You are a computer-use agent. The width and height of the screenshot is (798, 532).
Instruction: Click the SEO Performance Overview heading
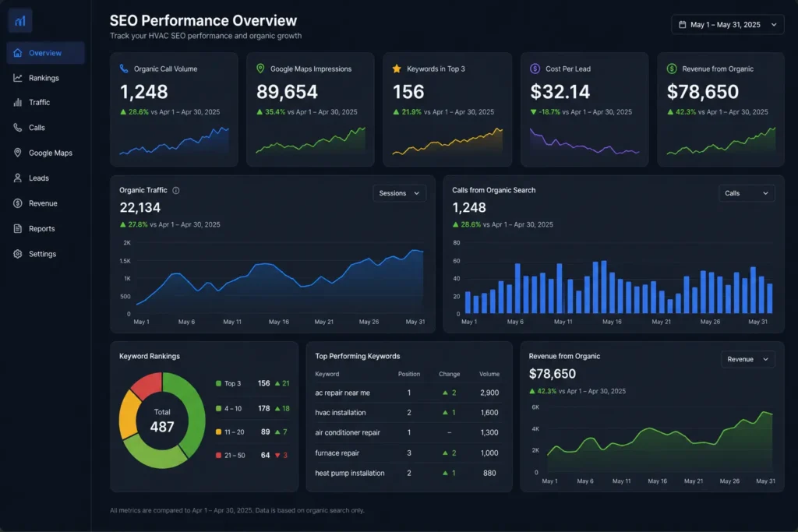[x=203, y=21]
